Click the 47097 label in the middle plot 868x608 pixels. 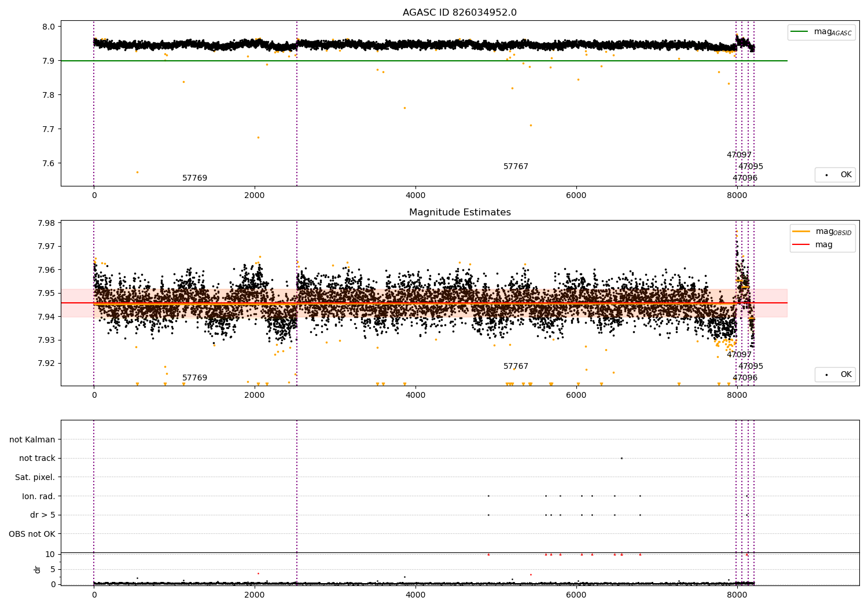coord(739,355)
